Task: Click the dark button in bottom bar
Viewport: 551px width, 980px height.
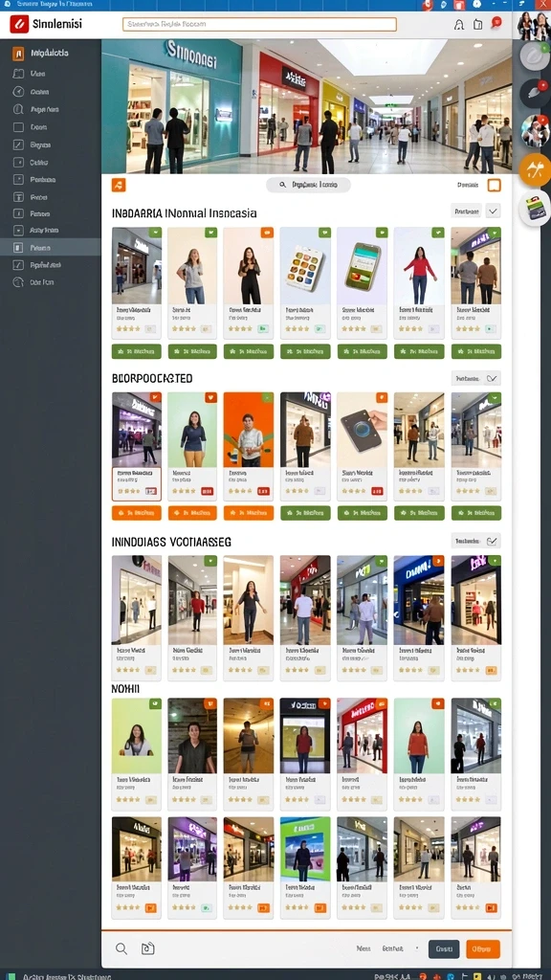Action: (444, 948)
